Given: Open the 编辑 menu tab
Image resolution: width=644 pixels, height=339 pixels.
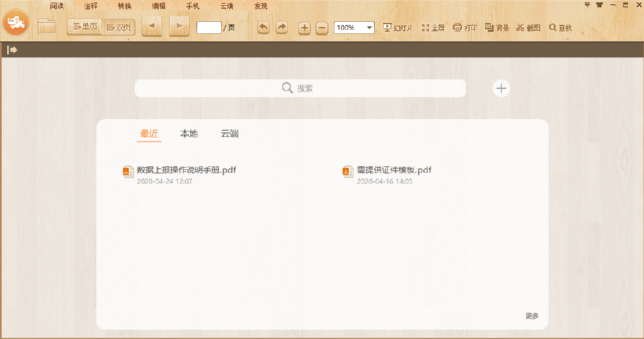Looking at the screenshot, I should tap(158, 5).
